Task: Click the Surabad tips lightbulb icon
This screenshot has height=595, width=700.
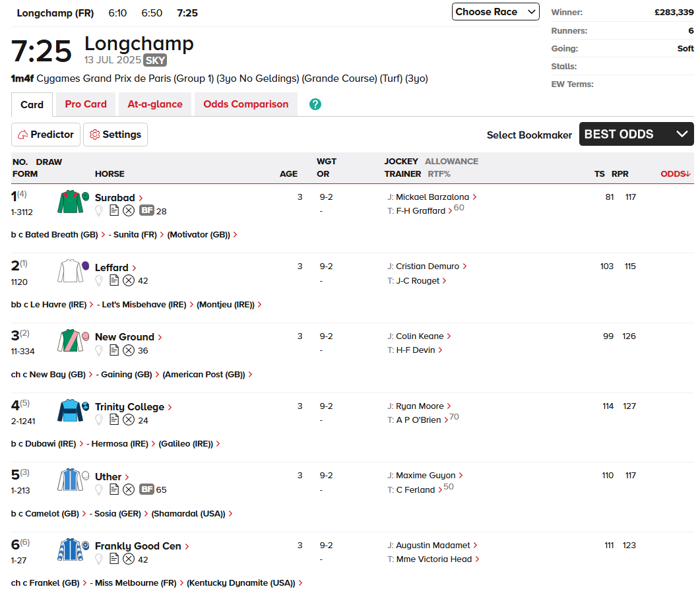Action: click(99, 210)
